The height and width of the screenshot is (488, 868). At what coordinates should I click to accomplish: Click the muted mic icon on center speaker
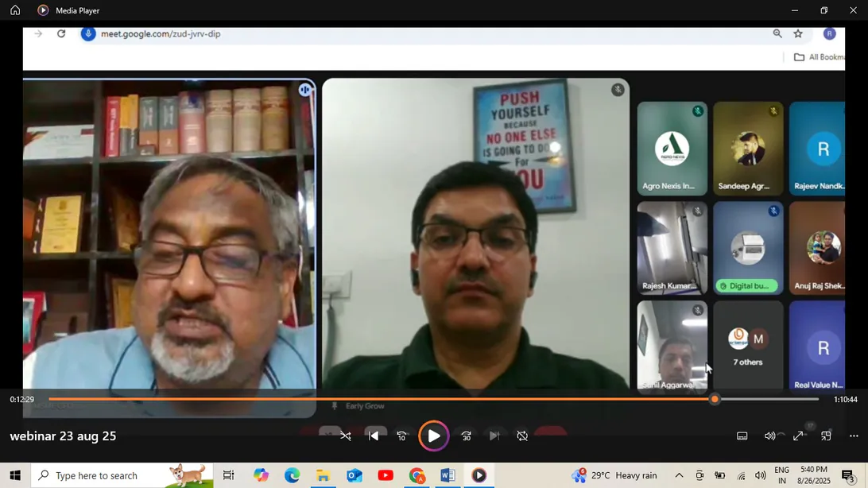618,90
